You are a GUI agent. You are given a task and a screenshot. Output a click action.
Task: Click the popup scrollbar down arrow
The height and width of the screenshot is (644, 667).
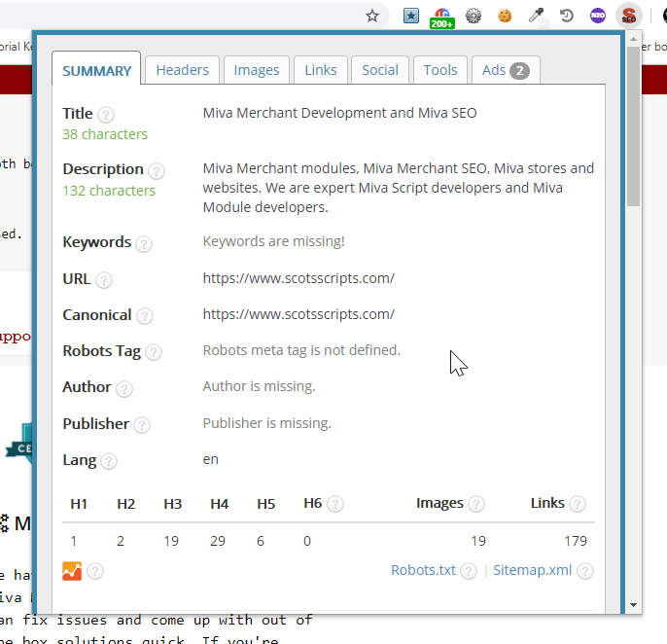click(634, 604)
